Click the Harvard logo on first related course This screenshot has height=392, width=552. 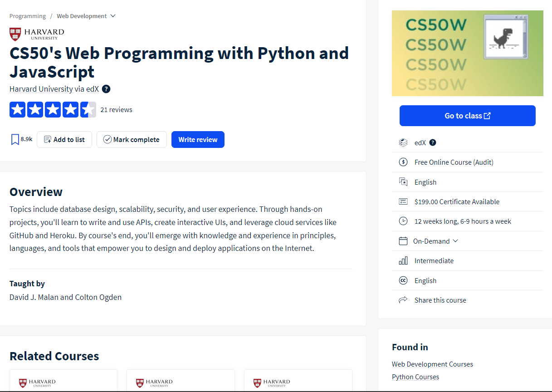click(37, 383)
